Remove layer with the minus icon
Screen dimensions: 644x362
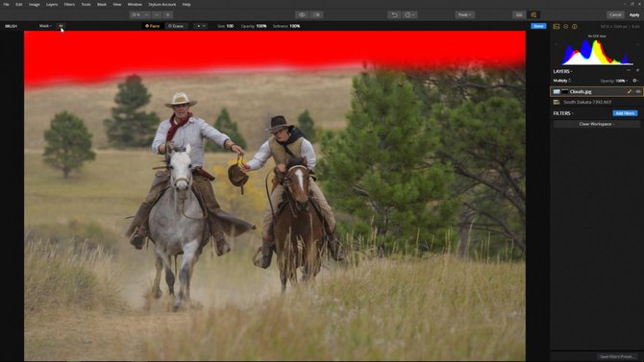coord(629,71)
